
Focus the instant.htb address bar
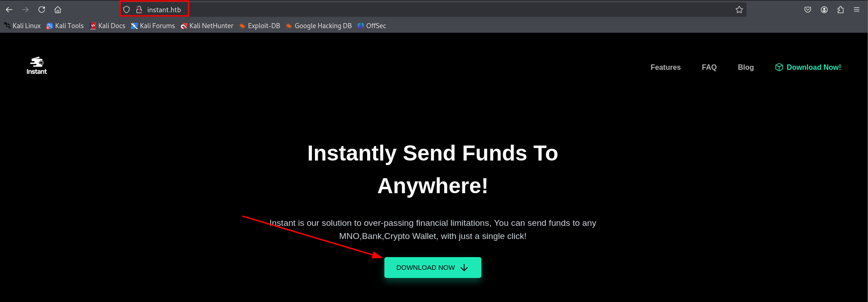pyautogui.click(x=433, y=10)
